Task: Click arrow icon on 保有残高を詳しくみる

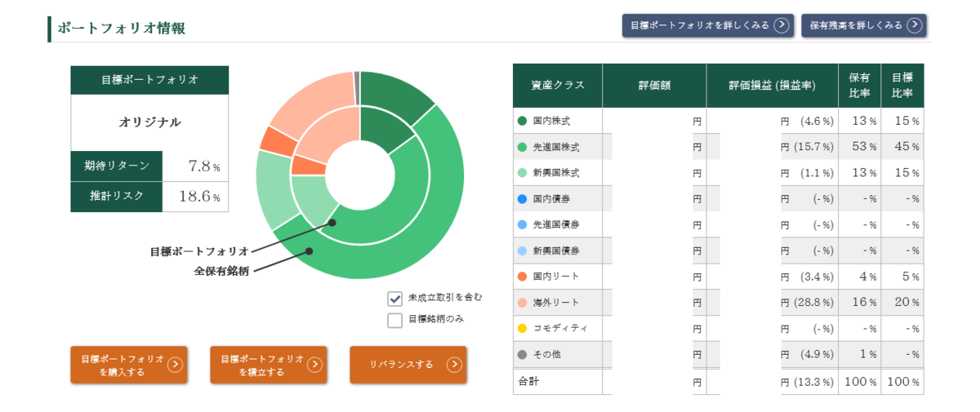Action: pyautogui.click(x=915, y=25)
